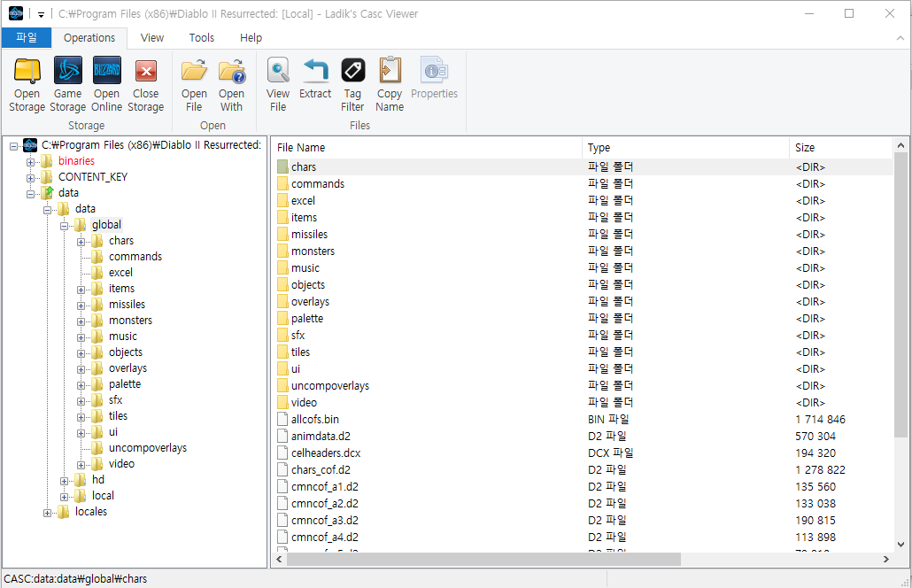Click the vertical scrollbar up arrow
The height and width of the screenshot is (588, 912).
click(x=900, y=145)
